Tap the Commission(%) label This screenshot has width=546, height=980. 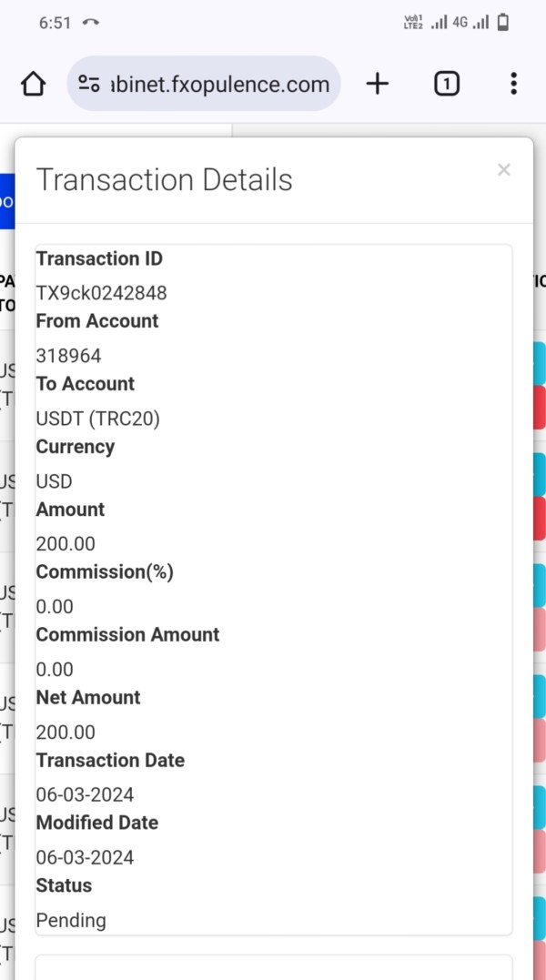pos(105,572)
